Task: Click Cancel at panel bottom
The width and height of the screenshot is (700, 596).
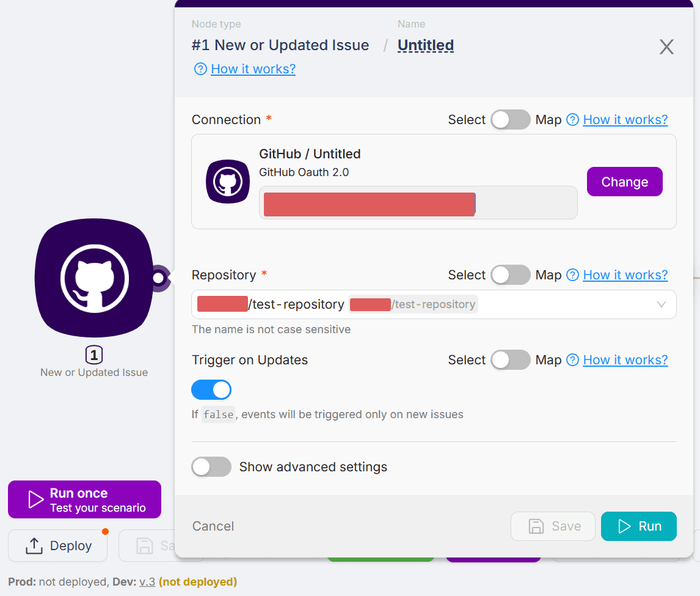Action: [x=213, y=526]
